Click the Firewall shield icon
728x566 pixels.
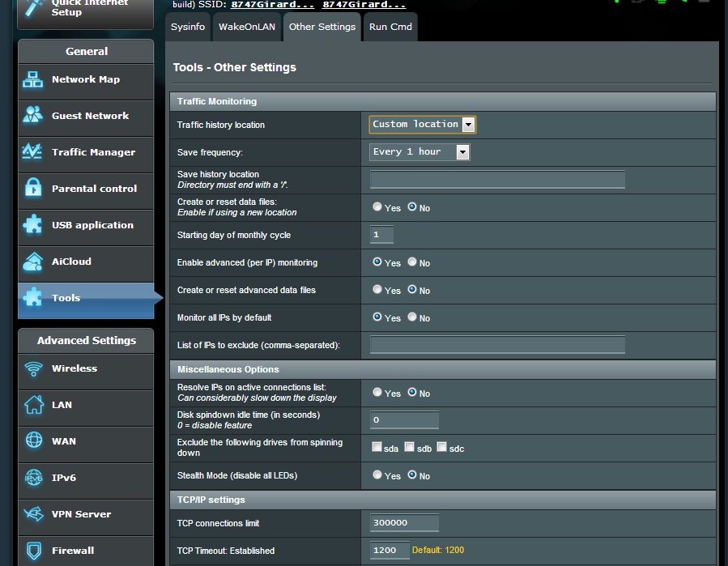point(34,551)
